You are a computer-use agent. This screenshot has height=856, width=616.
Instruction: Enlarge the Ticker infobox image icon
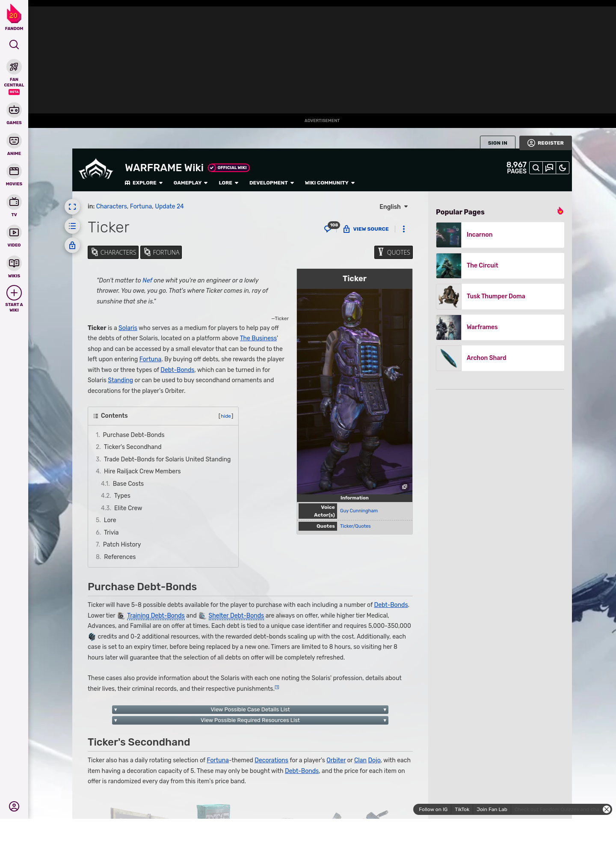pyautogui.click(x=404, y=487)
